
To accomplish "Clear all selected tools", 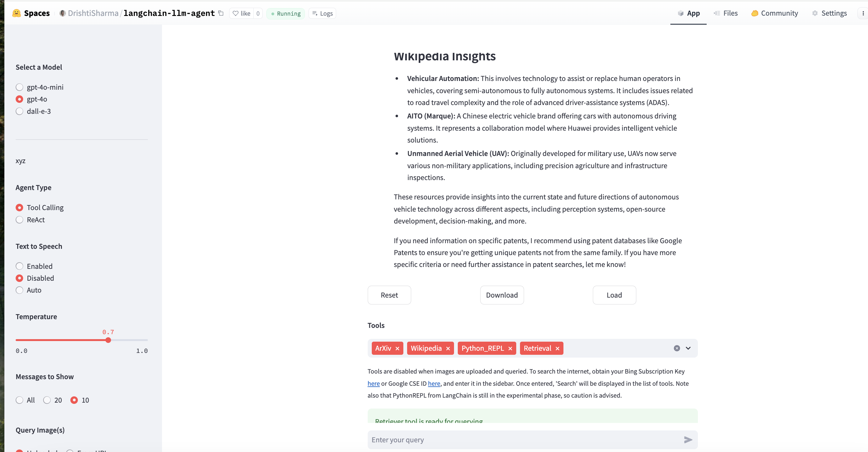I will (x=677, y=348).
